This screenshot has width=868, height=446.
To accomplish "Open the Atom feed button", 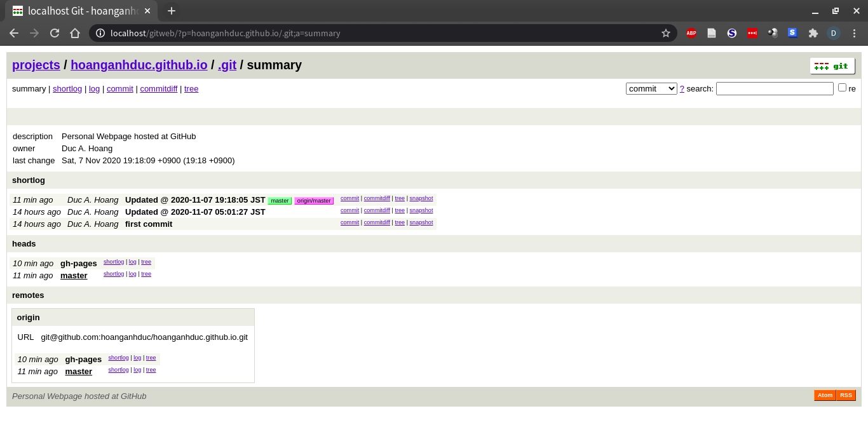I will point(825,395).
